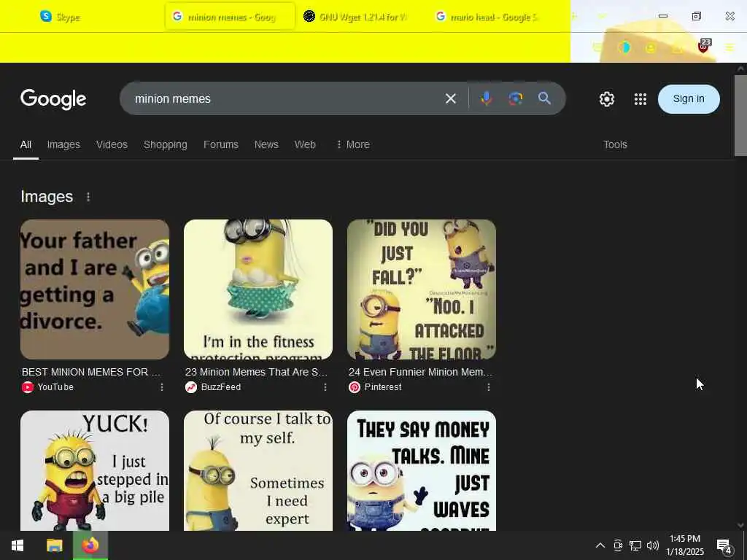Open the Google apps grid

click(640, 99)
